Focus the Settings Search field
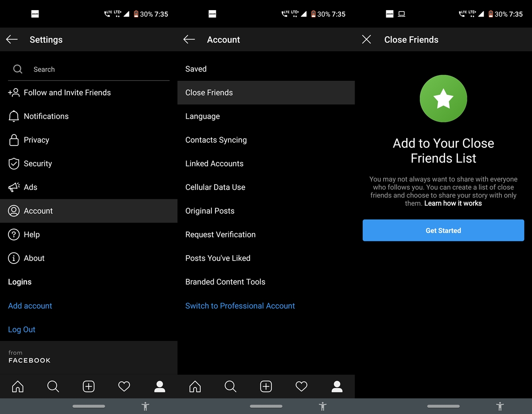Screen dimensions: 532x414 tap(89, 69)
